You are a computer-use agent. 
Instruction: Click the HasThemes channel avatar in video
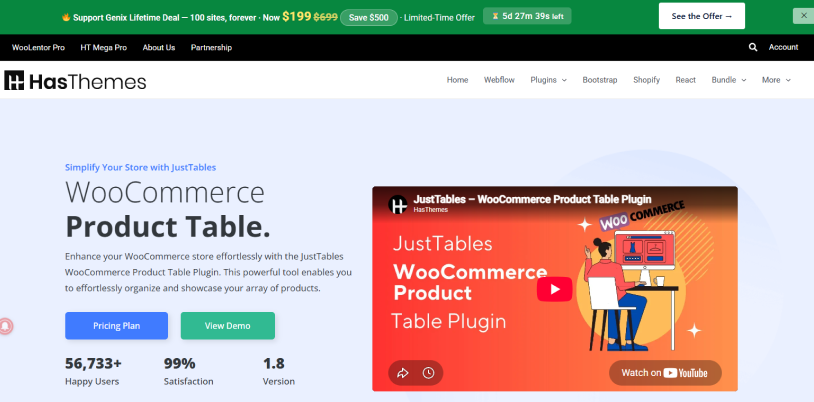click(x=398, y=204)
